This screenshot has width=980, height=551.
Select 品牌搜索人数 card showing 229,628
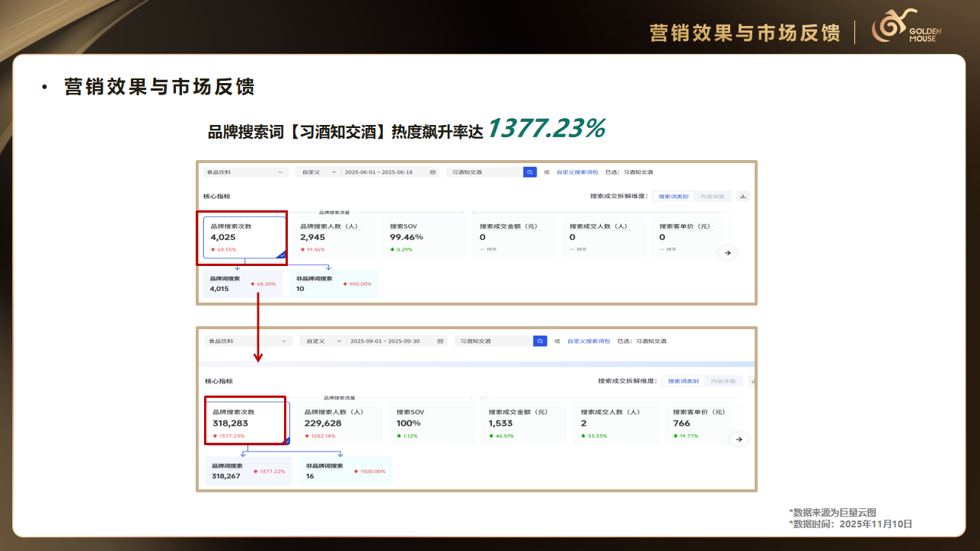click(339, 423)
